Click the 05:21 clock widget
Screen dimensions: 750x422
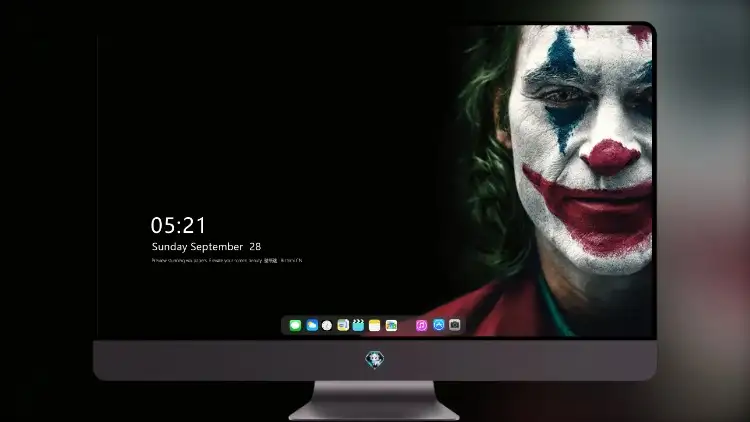[178, 225]
